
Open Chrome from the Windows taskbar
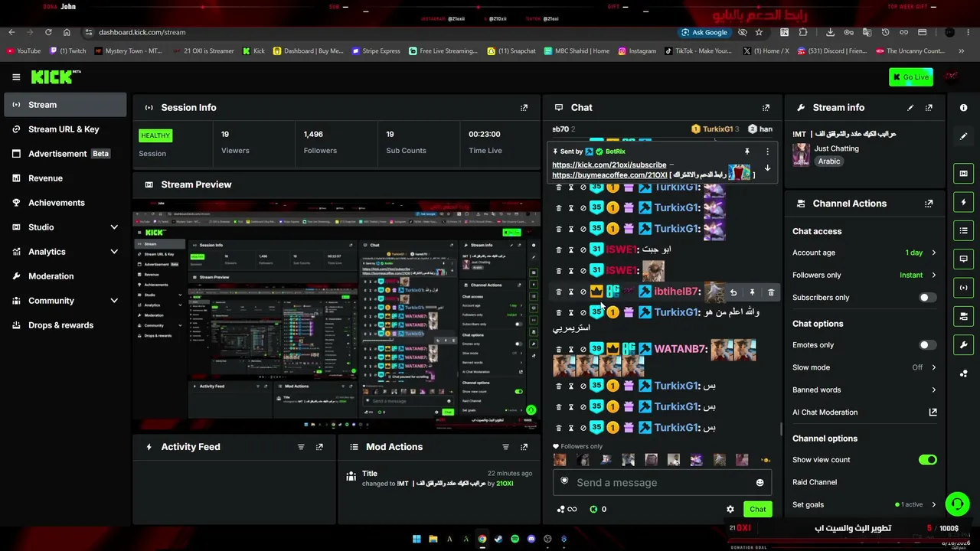(482, 539)
